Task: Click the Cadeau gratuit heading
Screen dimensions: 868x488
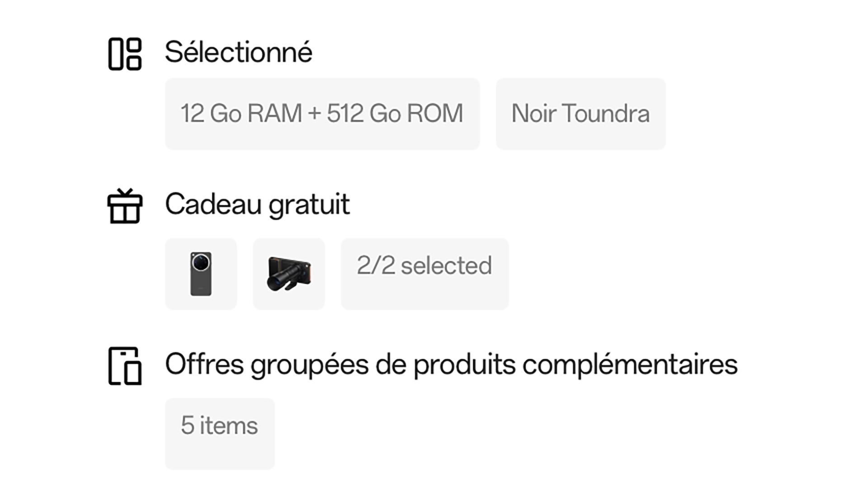Action: (x=257, y=204)
